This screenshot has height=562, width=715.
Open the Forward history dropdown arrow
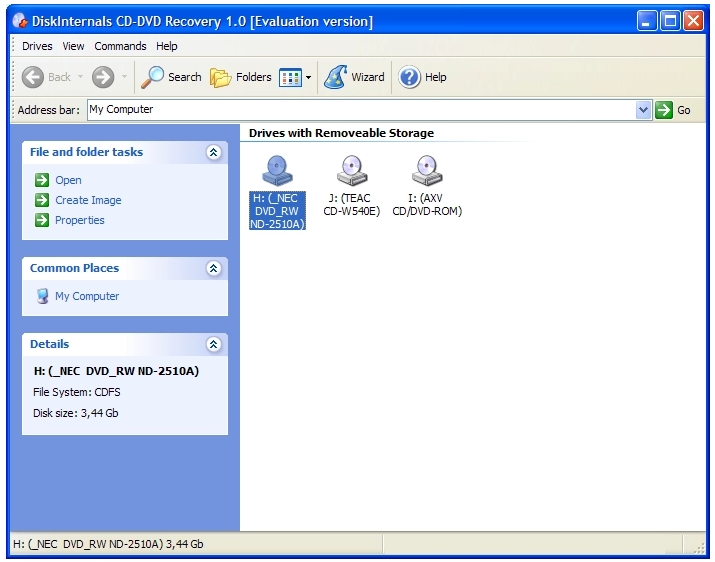click(124, 77)
